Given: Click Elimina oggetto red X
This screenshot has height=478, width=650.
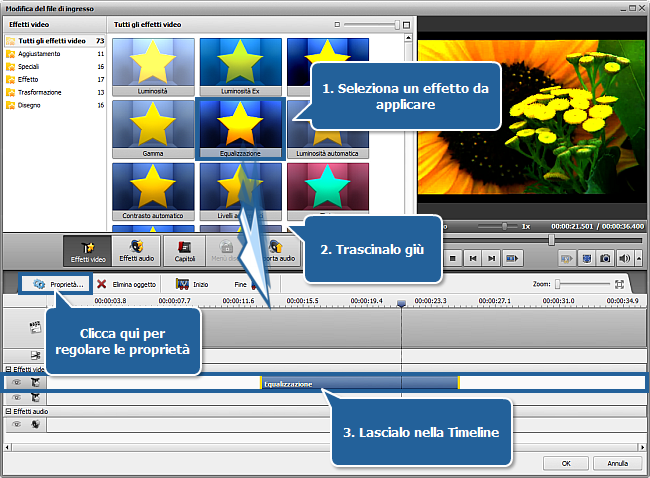Looking at the screenshot, I should coord(126,284).
